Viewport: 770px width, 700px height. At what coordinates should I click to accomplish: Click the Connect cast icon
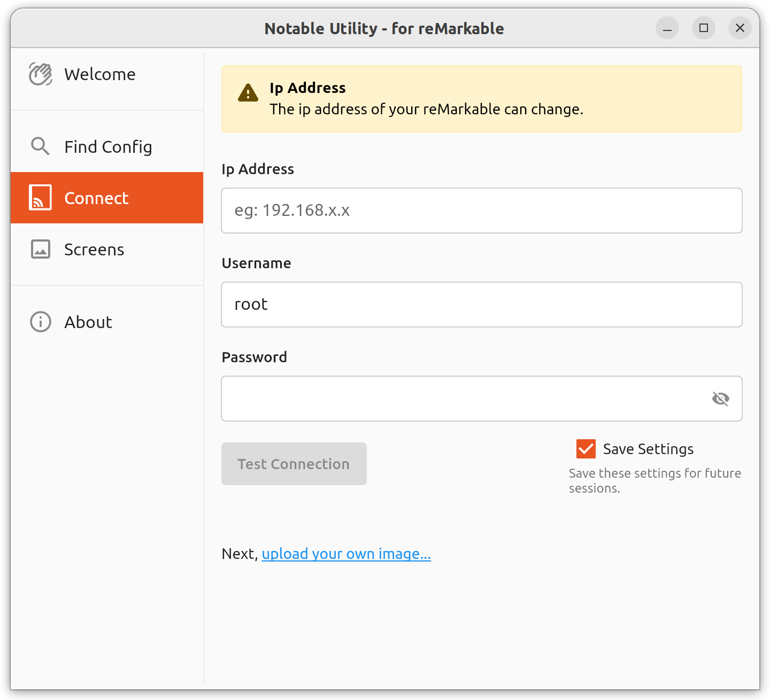[40, 198]
